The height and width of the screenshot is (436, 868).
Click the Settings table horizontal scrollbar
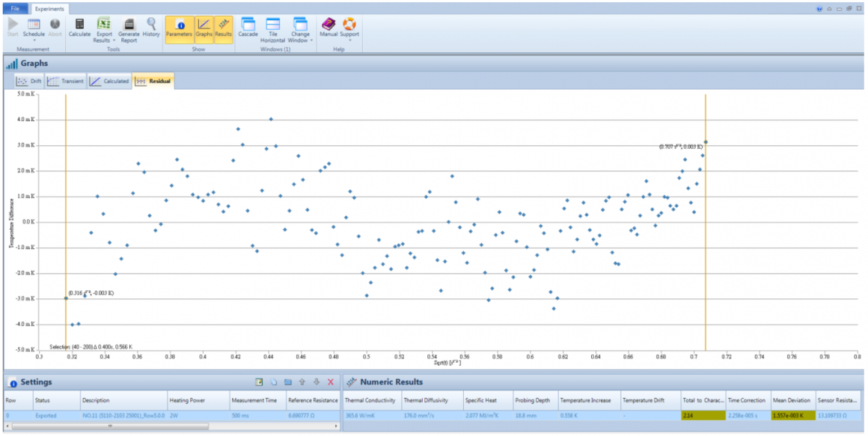[x=110, y=426]
